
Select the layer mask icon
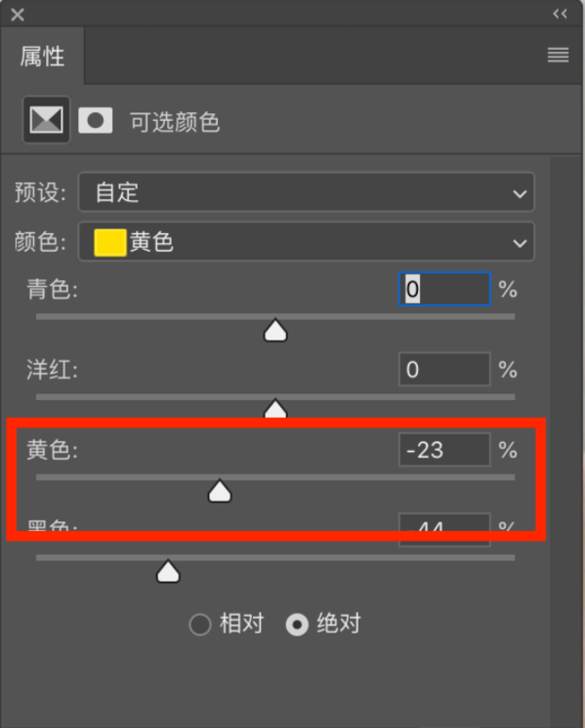[95, 121]
